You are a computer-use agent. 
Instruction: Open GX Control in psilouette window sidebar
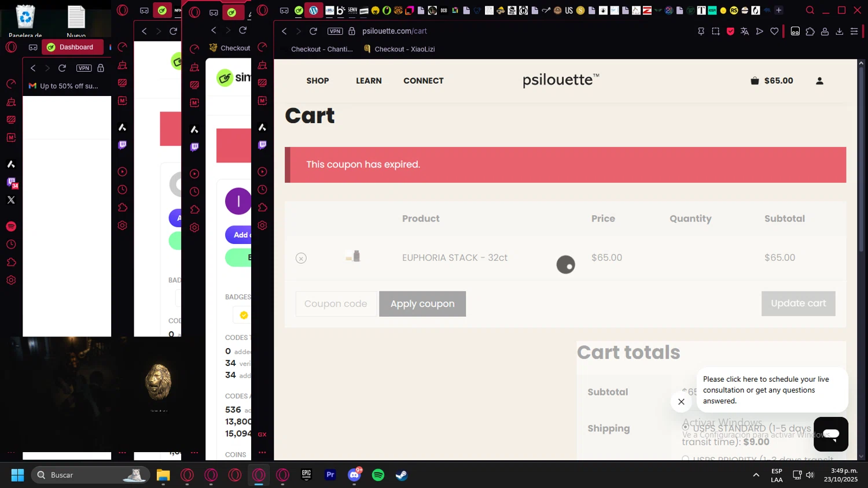coord(262,47)
